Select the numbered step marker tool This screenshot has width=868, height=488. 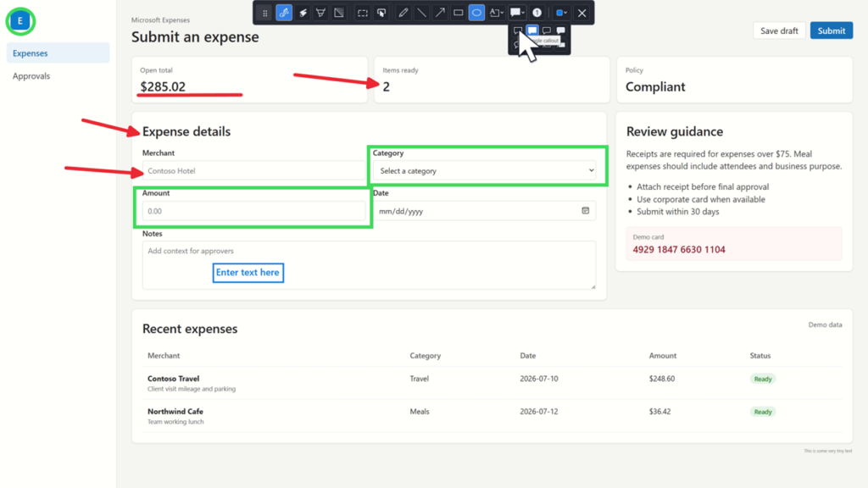pyautogui.click(x=537, y=13)
